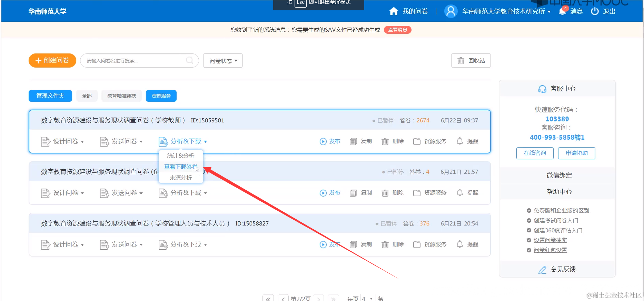Click 设计问卷 icon for ID:15058827 survey

(46, 244)
